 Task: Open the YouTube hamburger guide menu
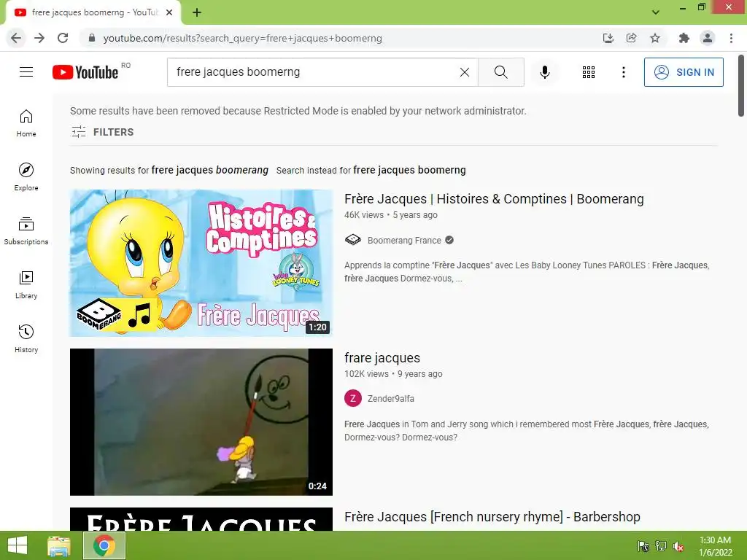[26, 72]
